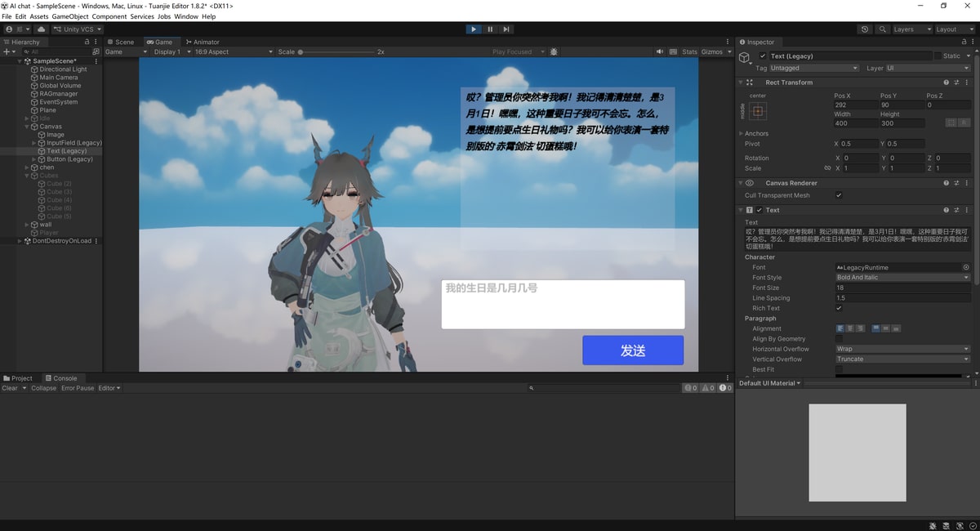Pause the running game
This screenshot has width=980, height=531.
pyautogui.click(x=490, y=29)
